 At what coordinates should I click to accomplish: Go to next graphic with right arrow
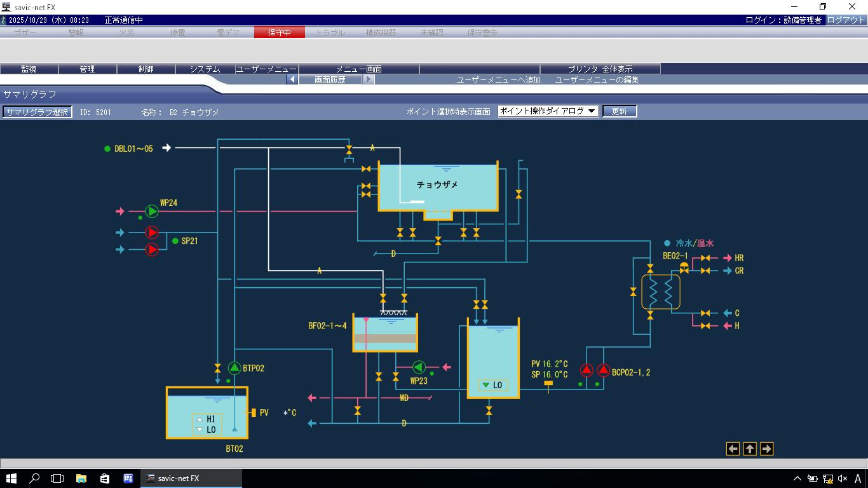[766, 449]
